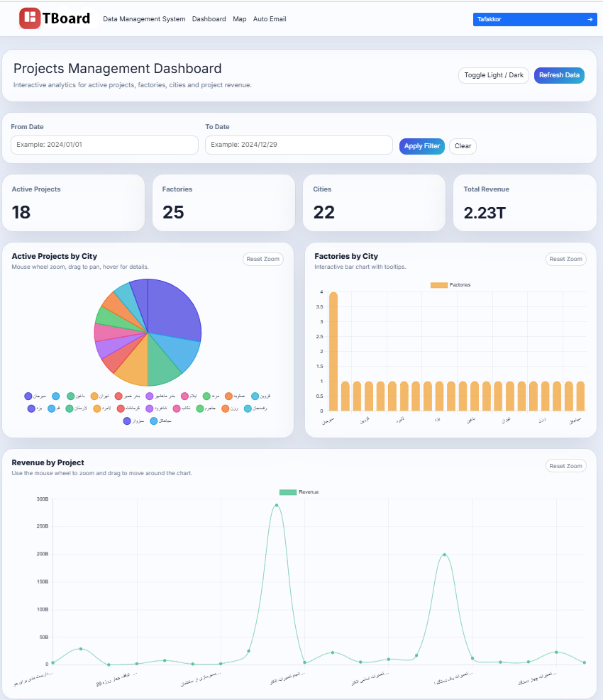Toggle the رفسنجان (Rafsanjan) pie legend item
This screenshot has height=700, width=603.
point(255,409)
